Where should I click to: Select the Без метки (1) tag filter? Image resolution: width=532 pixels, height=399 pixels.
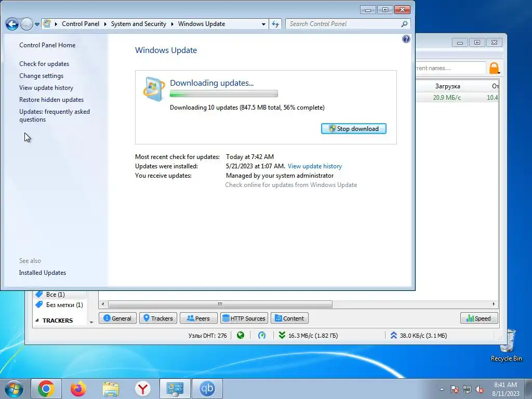(x=60, y=304)
